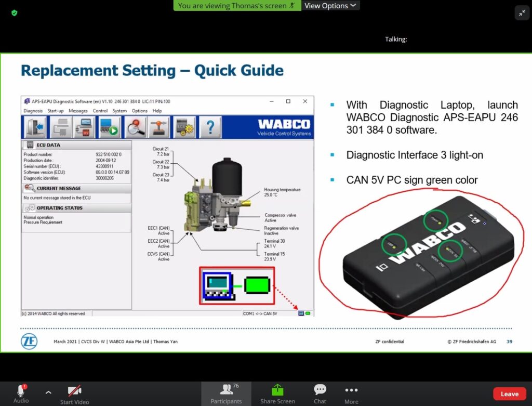The height and width of the screenshot is (406, 532).
Task: Click the question mark help toolbar icon
Action: (210, 127)
